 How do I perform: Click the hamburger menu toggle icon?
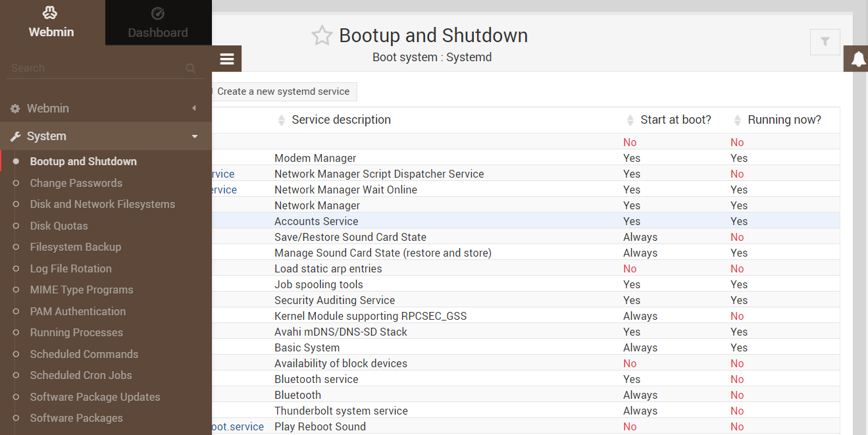pyautogui.click(x=227, y=59)
